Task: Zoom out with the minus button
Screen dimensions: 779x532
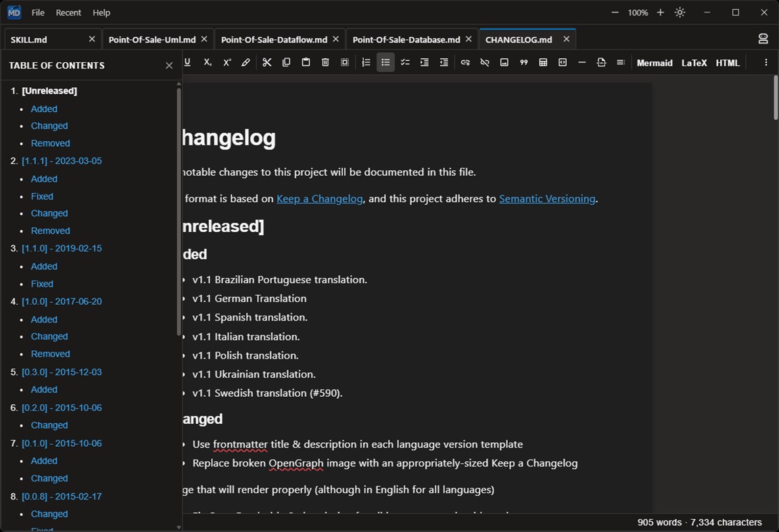Action: [x=615, y=12]
